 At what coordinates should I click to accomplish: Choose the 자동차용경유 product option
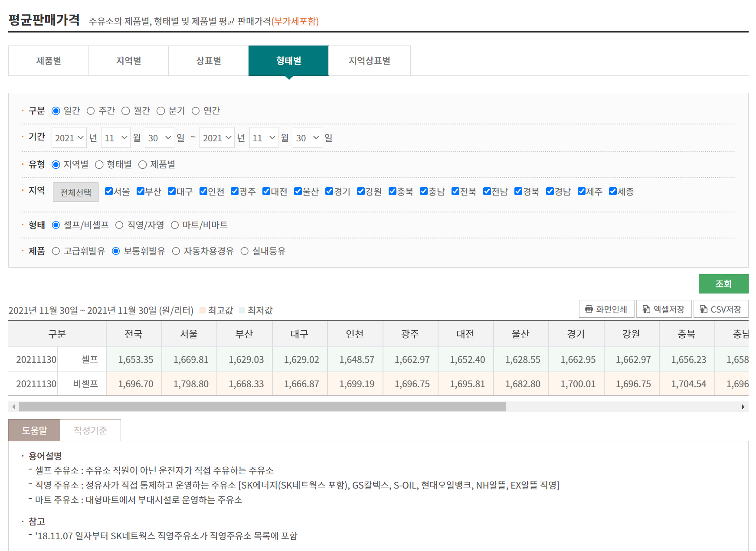(x=176, y=251)
